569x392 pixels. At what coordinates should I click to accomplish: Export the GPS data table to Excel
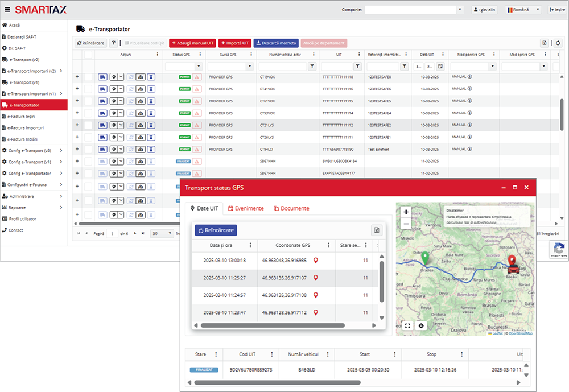point(376,230)
